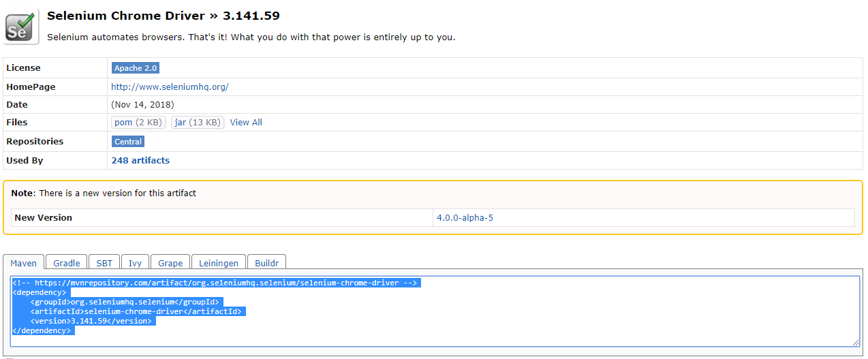Visit the seleniumhq.org homepage link
868x359 pixels.
(x=170, y=87)
